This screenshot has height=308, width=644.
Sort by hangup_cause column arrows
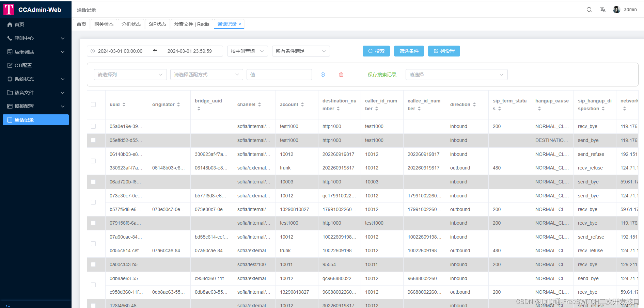click(x=539, y=109)
